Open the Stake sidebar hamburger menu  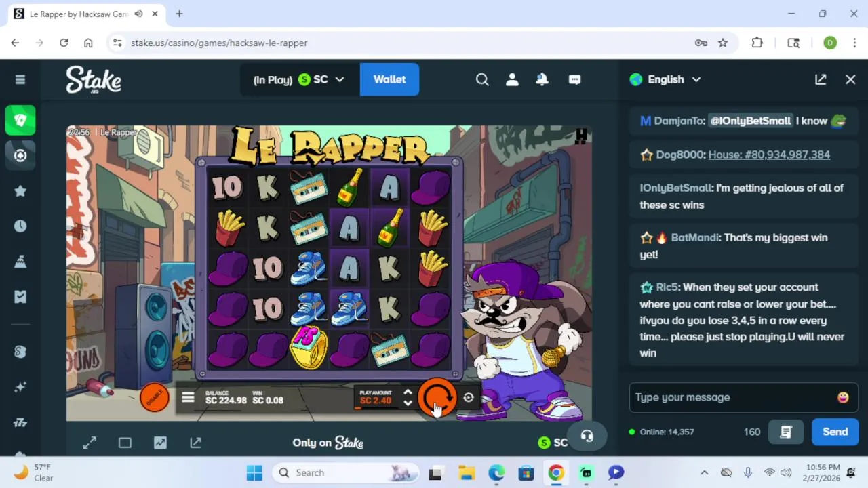pyautogui.click(x=20, y=79)
